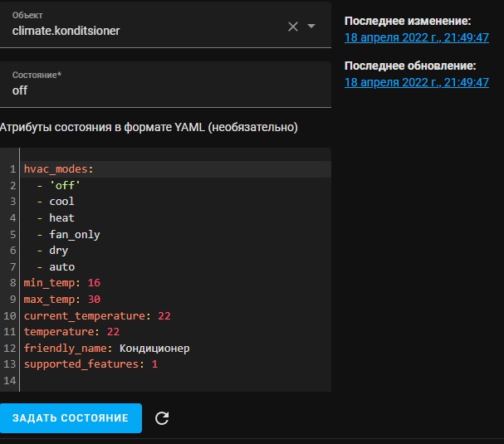The height and width of the screenshot is (444, 504).
Task: Click the auto list entry
Action: (62, 266)
